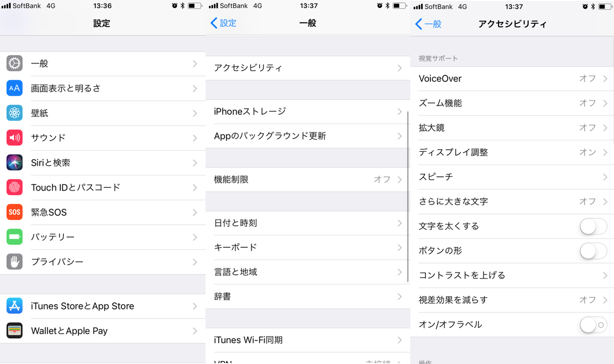Screen dimensions: 614x364
Task: Open ディスプレイ調整 row chevron
Action: click(x=605, y=152)
